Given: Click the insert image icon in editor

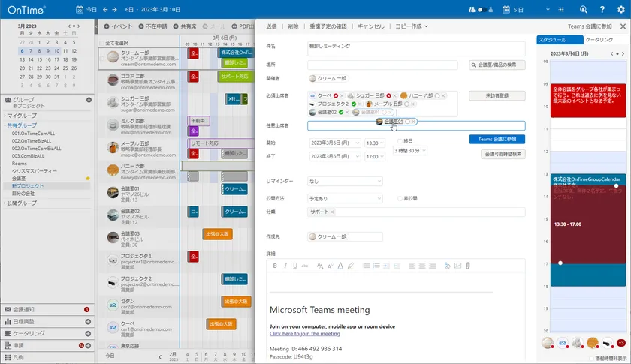Looking at the screenshot, I should pos(457,266).
